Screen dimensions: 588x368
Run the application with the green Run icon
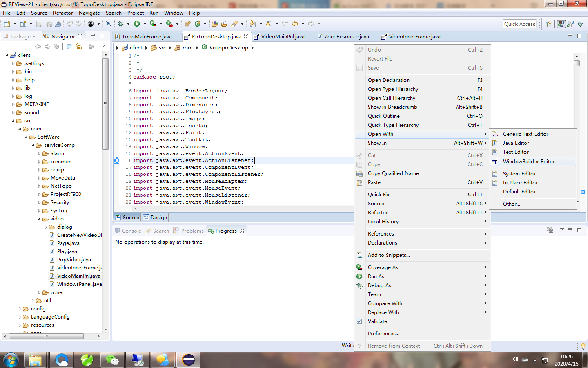[x=136, y=24]
